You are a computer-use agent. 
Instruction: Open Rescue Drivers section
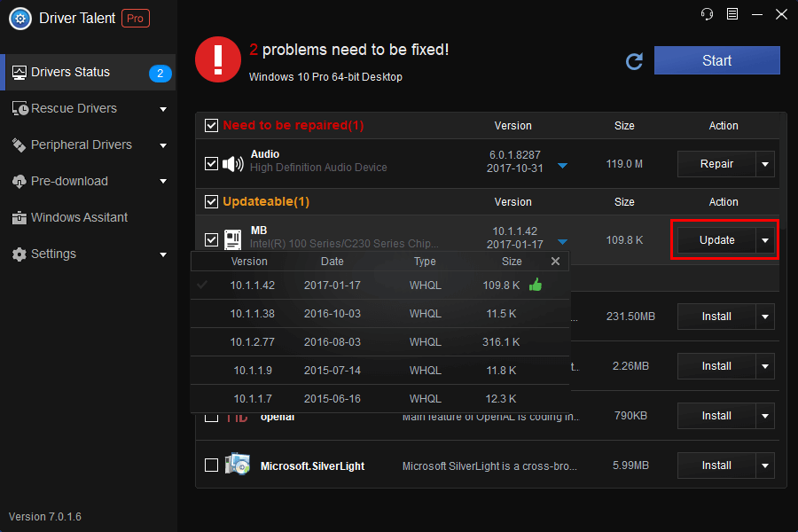coord(89,108)
